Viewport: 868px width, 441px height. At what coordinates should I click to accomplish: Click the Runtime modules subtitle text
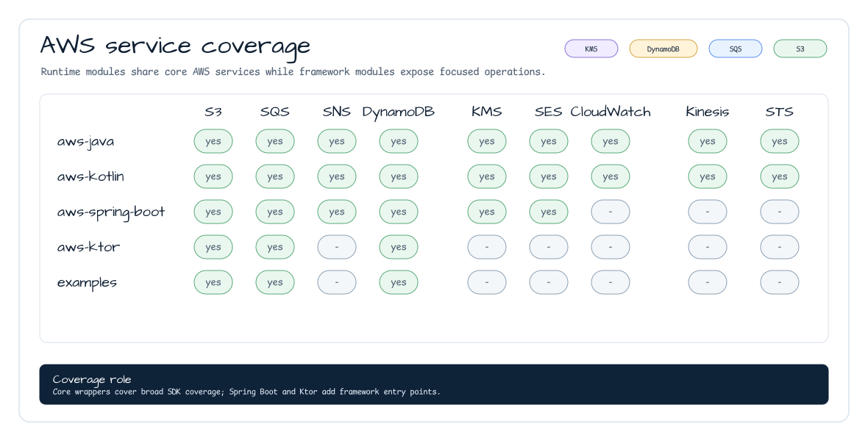point(293,72)
